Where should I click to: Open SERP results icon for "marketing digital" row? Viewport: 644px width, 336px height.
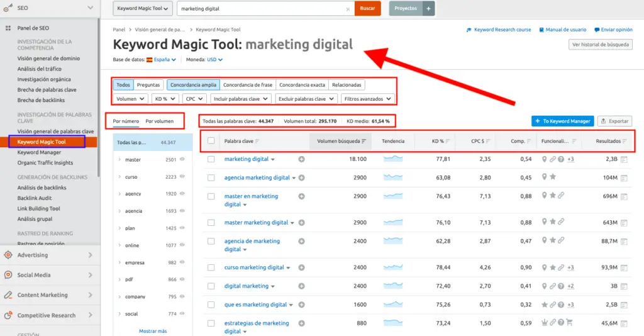624,160
